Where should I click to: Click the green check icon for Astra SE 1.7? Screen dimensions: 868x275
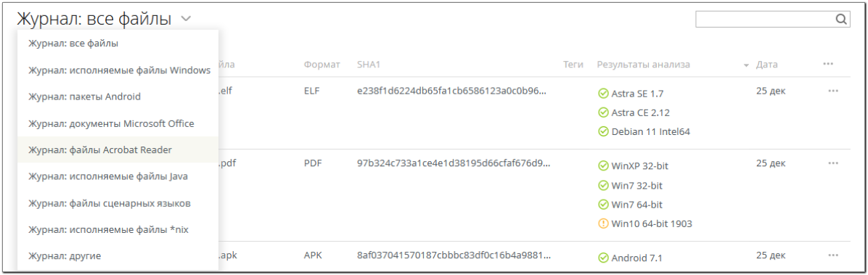[603, 94]
